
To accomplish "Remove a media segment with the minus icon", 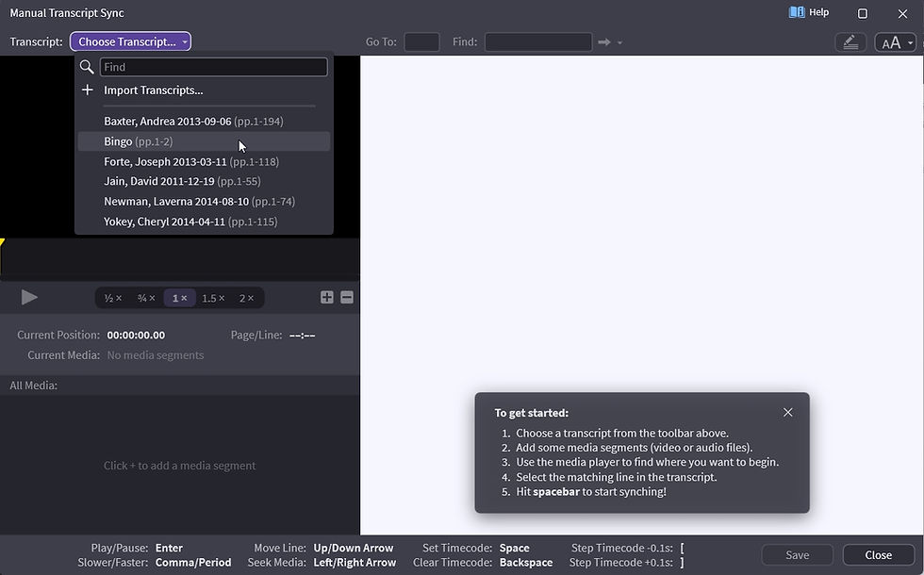I will pos(346,296).
